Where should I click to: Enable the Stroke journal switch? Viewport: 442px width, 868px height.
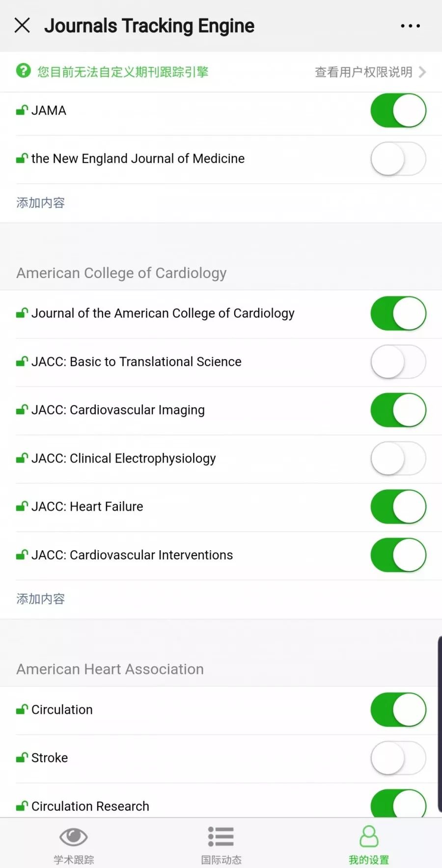tap(398, 757)
